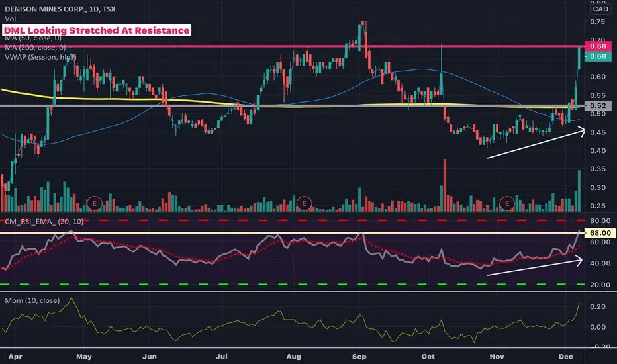Click the 20.00 RSI scale label

tap(600, 285)
